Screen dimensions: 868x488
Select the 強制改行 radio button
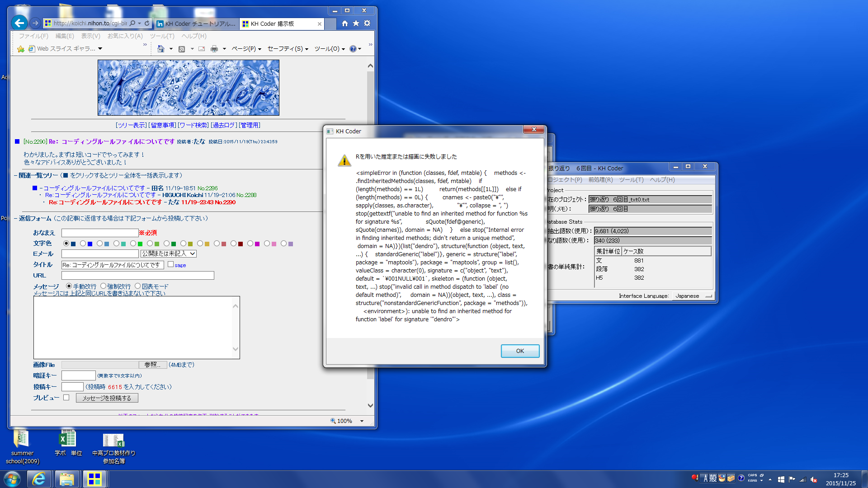(103, 286)
